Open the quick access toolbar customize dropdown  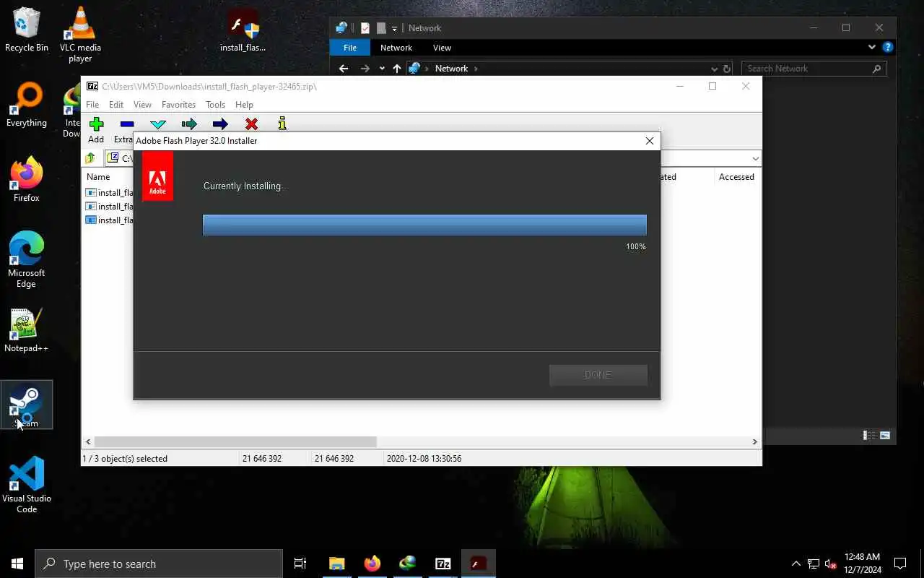(394, 29)
